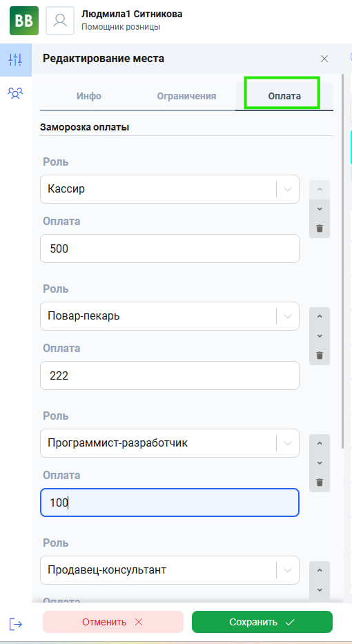Click the Сохранить button

[262, 622]
